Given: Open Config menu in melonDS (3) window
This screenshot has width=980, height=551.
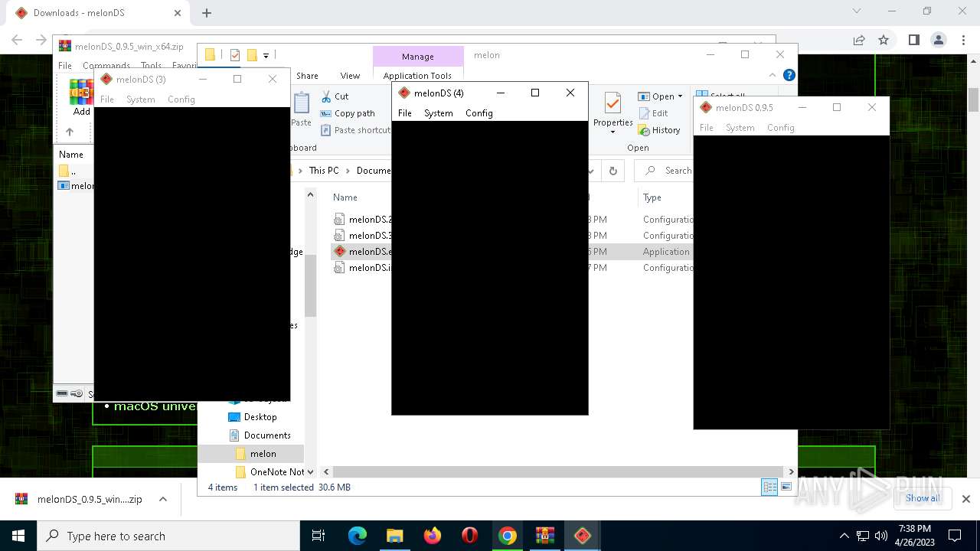Looking at the screenshot, I should (x=181, y=99).
